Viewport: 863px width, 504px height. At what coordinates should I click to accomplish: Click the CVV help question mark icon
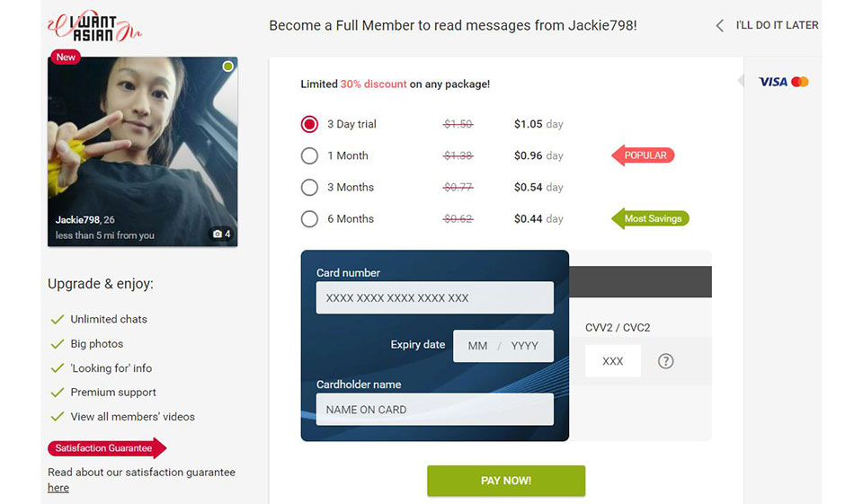[x=665, y=361]
